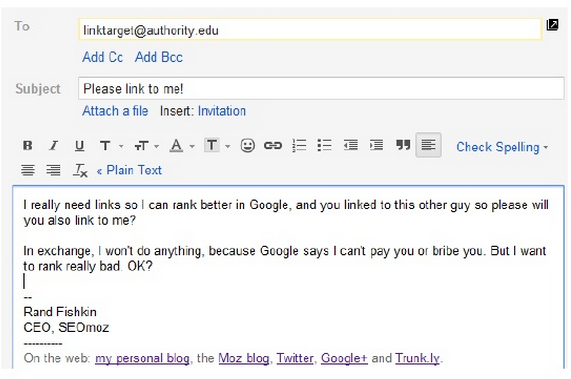The height and width of the screenshot is (379, 571).
Task: Toggle underline formatting
Action: 79,146
